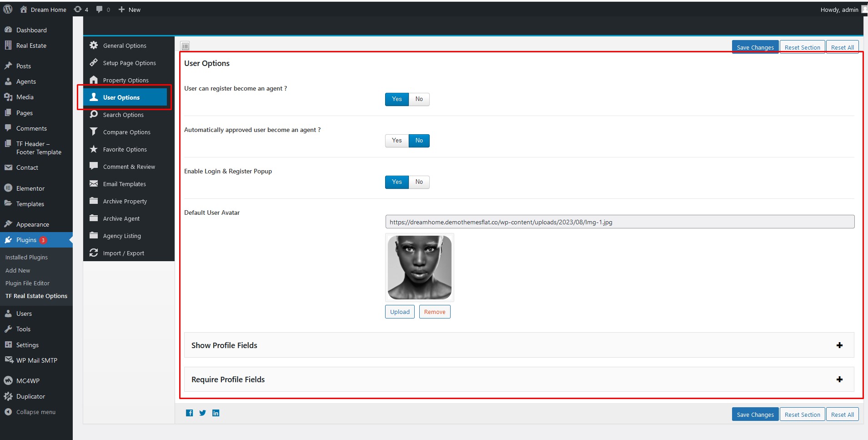Open Plugin File Editor submenu link

(27, 283)
